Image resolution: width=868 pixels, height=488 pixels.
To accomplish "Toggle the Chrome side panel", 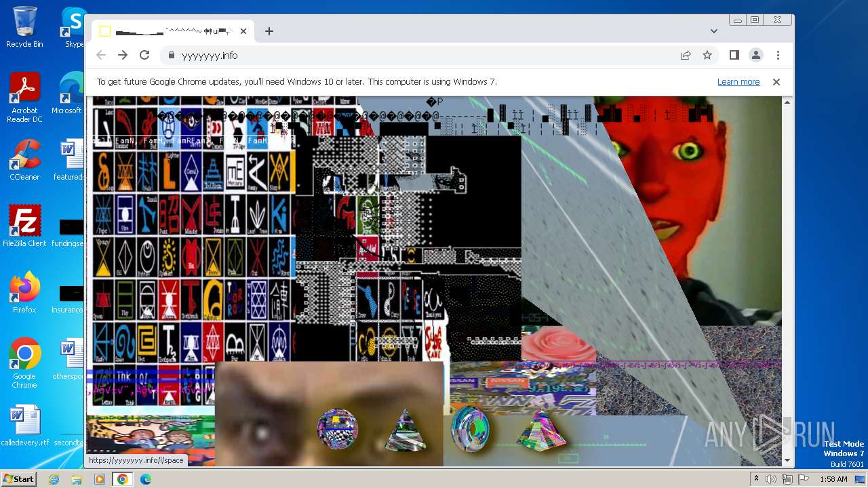I will tap(734, 56).
